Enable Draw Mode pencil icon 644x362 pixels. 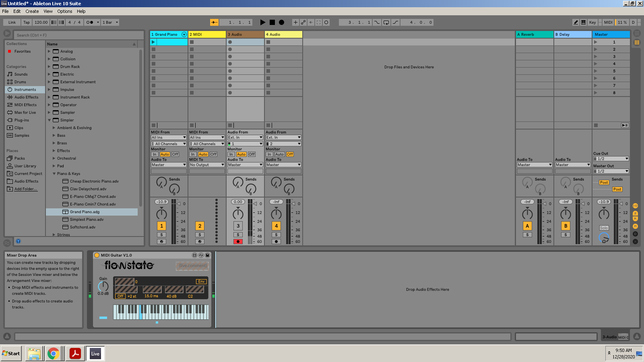[576, 23]
